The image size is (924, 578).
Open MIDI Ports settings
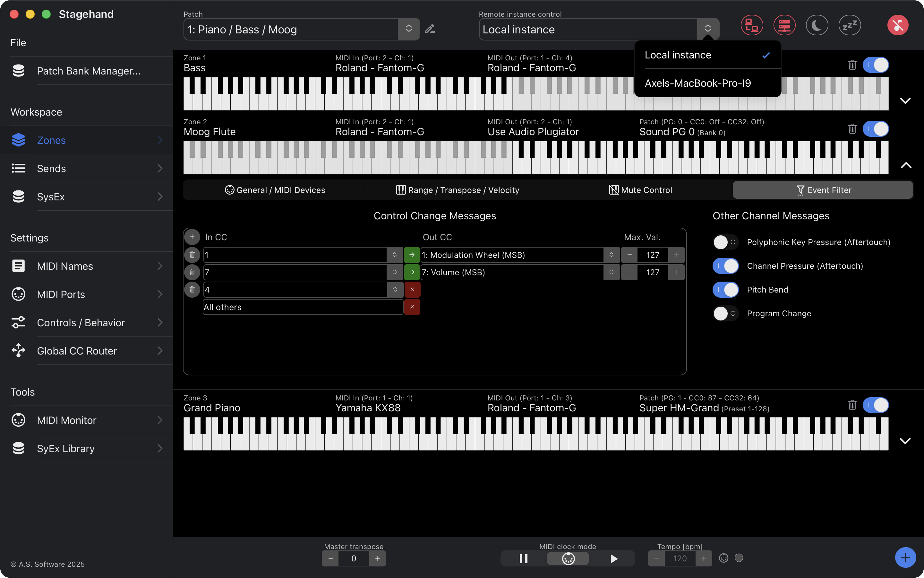[86, 294]
